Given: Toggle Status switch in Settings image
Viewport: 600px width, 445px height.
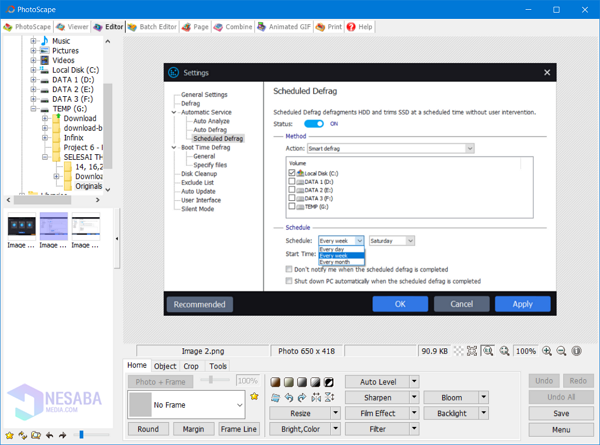Looking at the screenshot, I should [x=314, y=124].
